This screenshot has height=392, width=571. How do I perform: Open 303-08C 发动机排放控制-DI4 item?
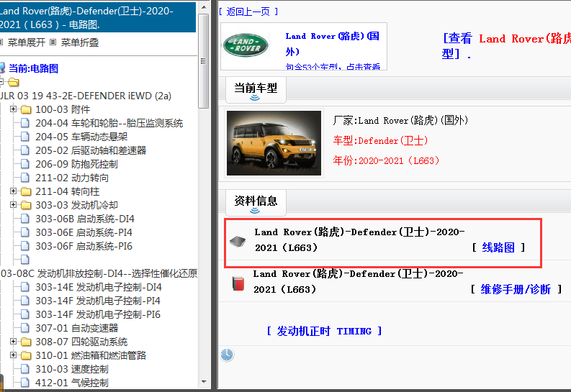[x=99, y=273]
